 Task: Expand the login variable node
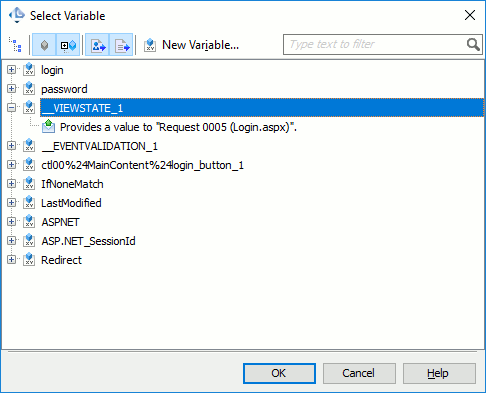(11, 70)
